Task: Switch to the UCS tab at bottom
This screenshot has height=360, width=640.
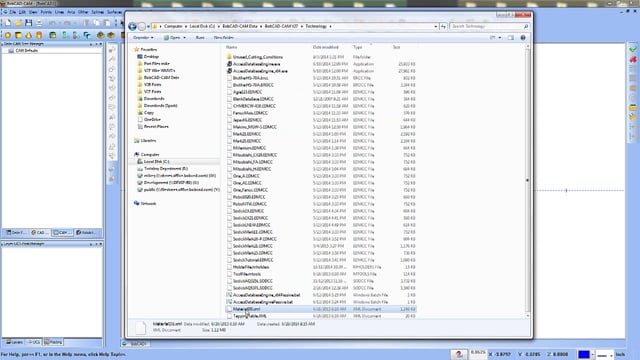Action: click(34, 342)
